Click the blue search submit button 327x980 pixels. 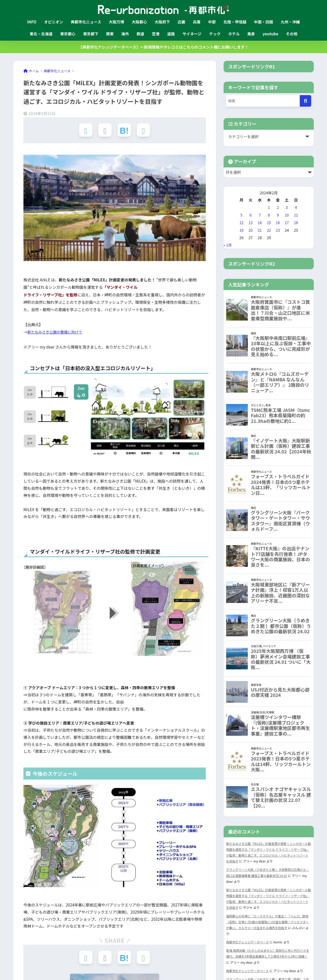(305, 101)
